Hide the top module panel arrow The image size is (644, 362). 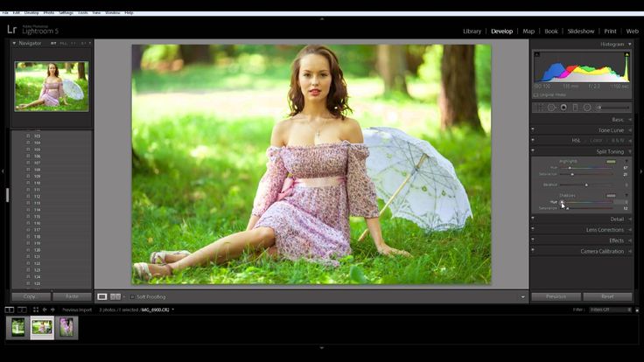pyautogui.click(x=322, y=19)
